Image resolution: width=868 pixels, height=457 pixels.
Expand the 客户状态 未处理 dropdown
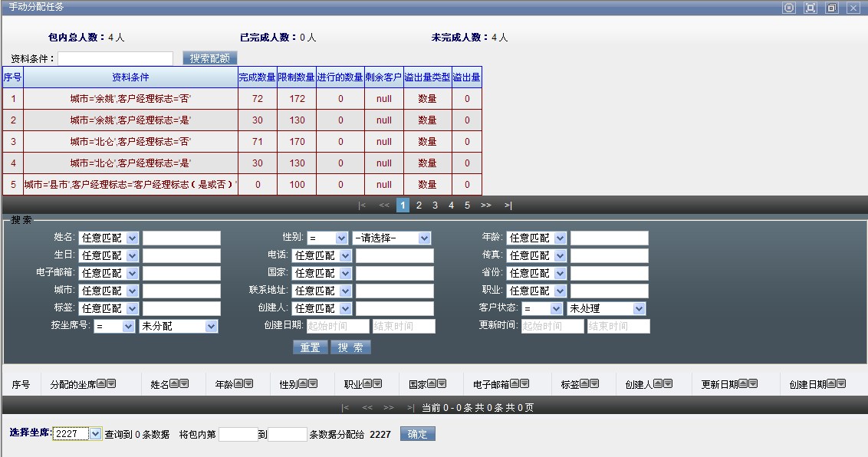coord(639,309)
